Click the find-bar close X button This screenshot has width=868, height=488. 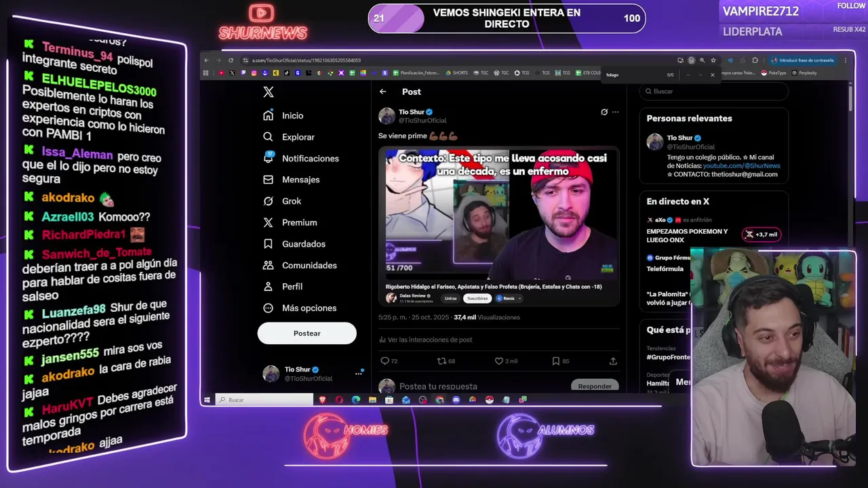pos(713,75)
